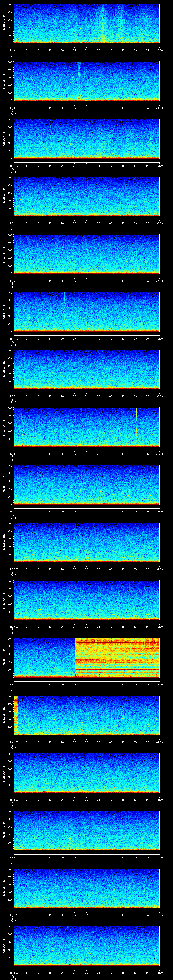Image resolution: width=173 pixels, height=980 pixels.
Task: Click the '36:00' end time label
Action: coord(159,396)
